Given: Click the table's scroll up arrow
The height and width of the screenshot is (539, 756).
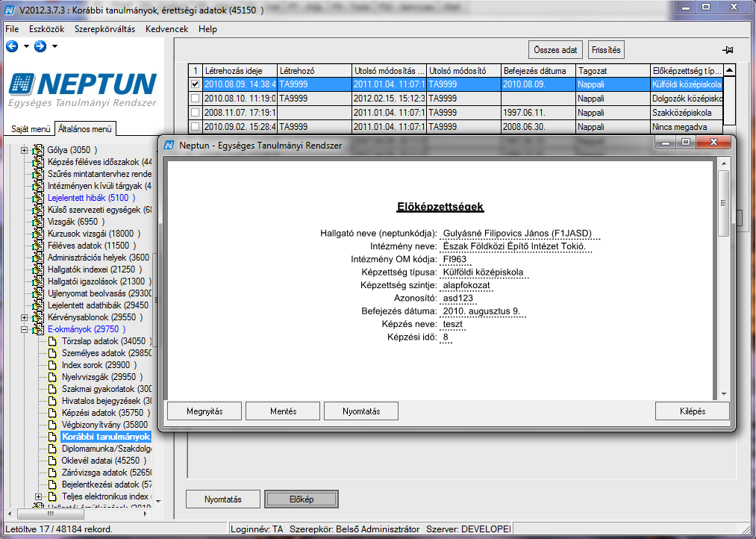Looking at the screenshot, I should coord(729,70).
